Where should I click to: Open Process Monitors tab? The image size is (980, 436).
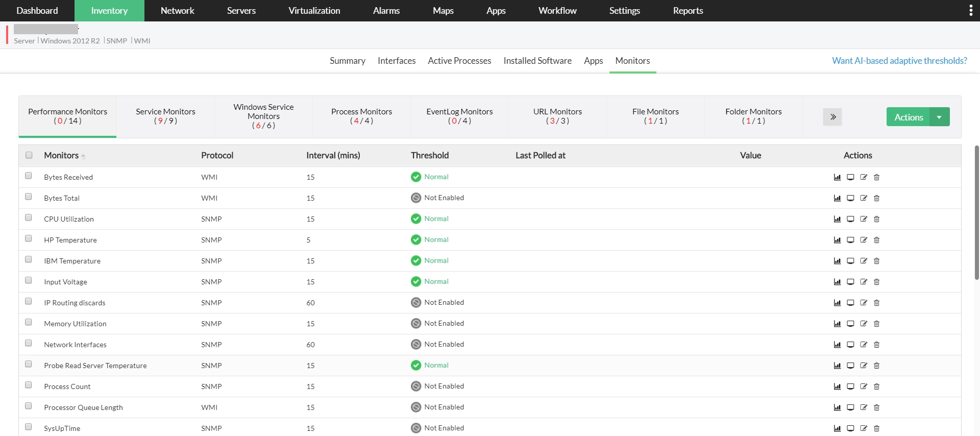361,116
